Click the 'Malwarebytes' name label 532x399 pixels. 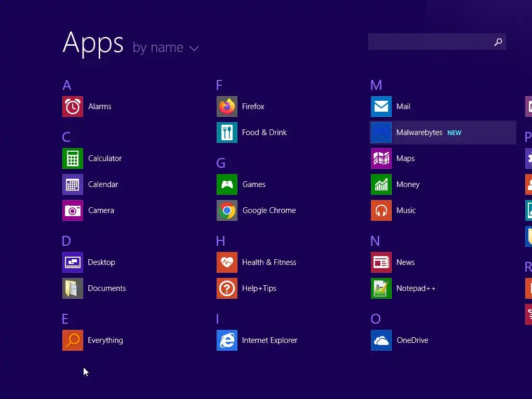(419, 132)
